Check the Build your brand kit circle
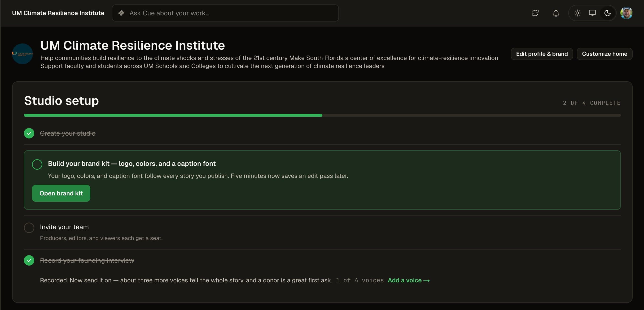Screen dimensions: 644x310 point(37,164)
